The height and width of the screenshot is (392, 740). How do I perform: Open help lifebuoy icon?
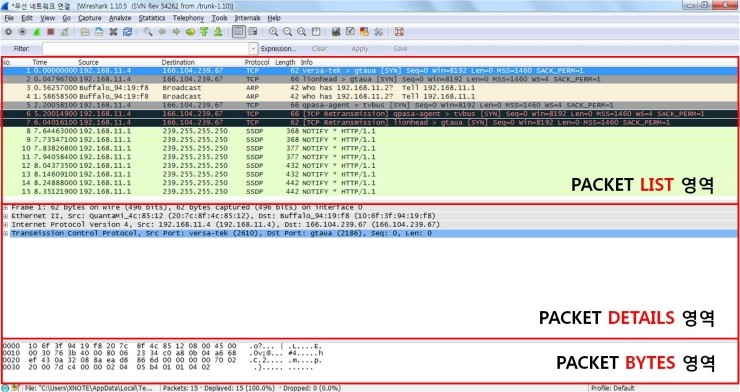pos(399,32)
